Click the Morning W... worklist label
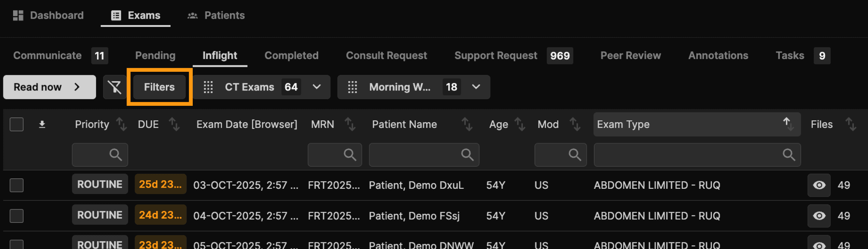Image resolution: width=868 pixels, height=249 pixels. 400,87
